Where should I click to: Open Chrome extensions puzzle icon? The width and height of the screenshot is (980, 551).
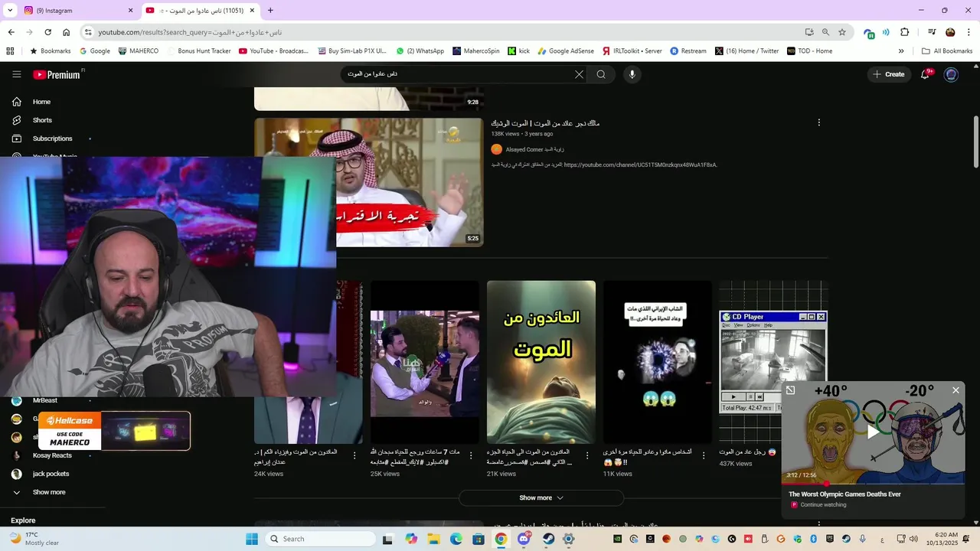905,32
